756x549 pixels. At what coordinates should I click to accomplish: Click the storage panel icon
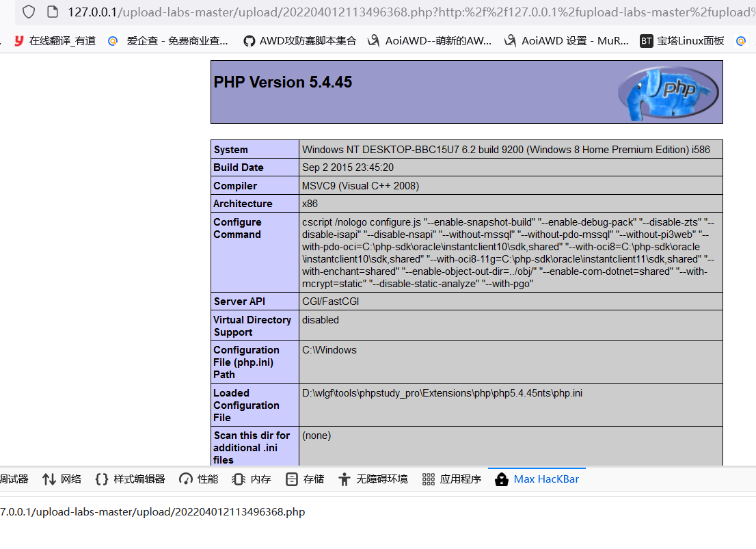[x=292, y=479]
